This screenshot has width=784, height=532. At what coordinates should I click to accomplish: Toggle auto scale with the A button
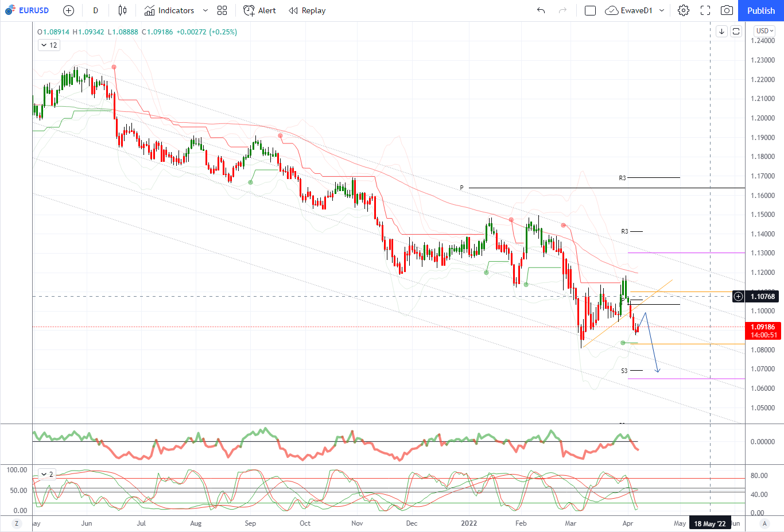(x=764, y=523)
